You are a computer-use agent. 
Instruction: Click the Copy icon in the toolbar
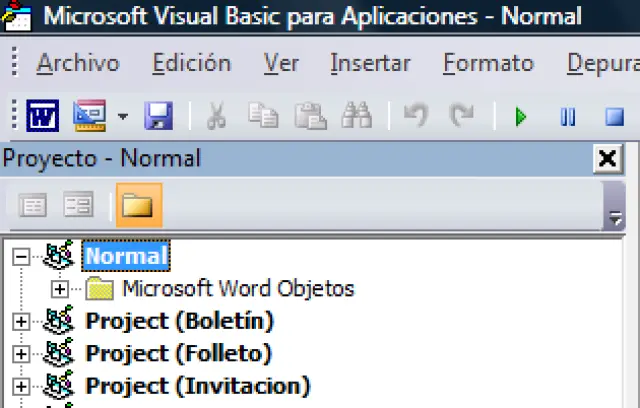(x=263, y=116)
